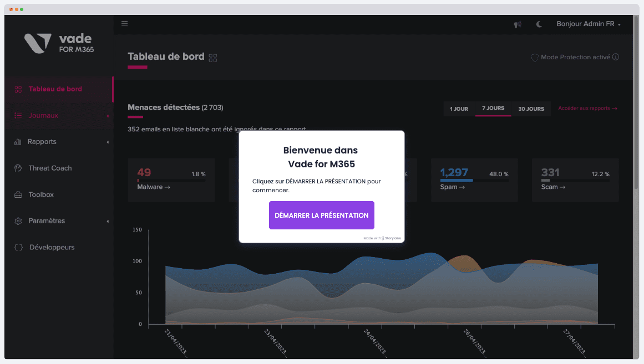Image resolution: width=644 pixels, height=364 pixels.
Task: Click the Threat Coach icon
Action: (18, 168)
